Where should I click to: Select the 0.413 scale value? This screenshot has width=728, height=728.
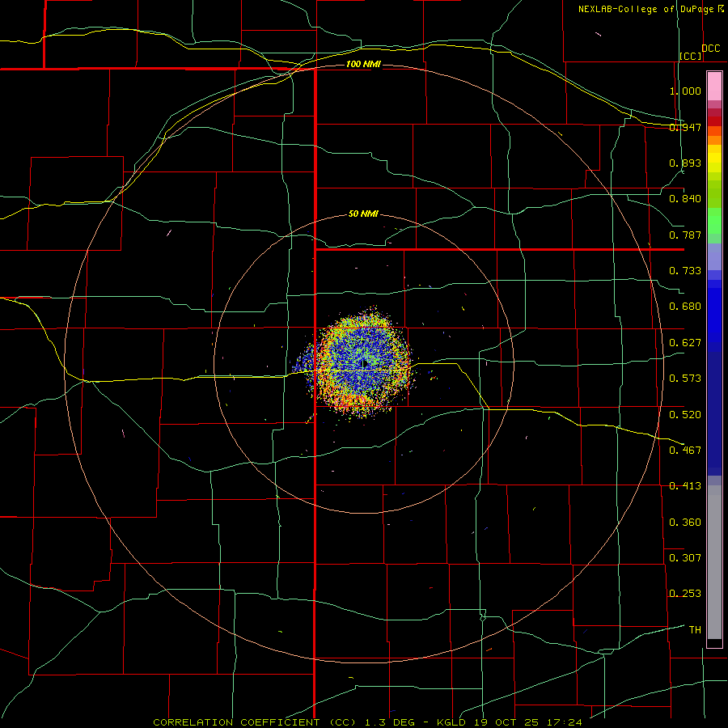click(685, 486)
